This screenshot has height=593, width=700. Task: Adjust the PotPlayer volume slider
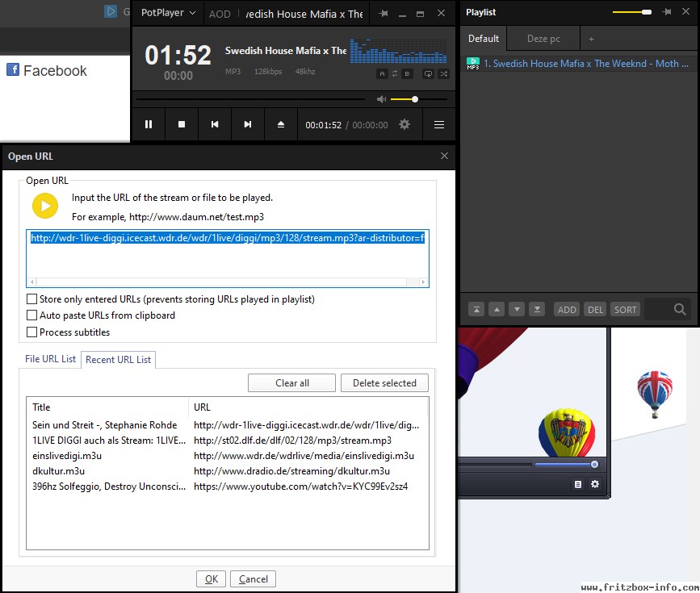(419, 99)
